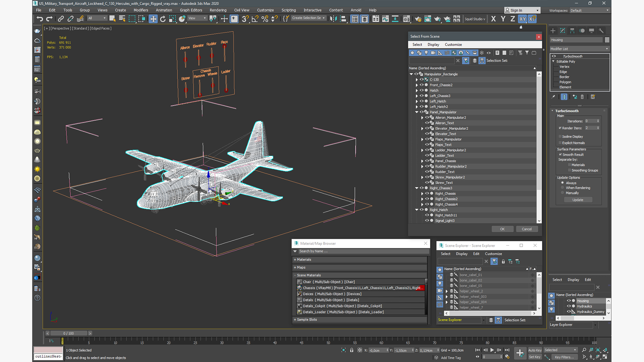Switch to the Utilities wrench panel tab
The image size is (644, 362).
(601, 31)
